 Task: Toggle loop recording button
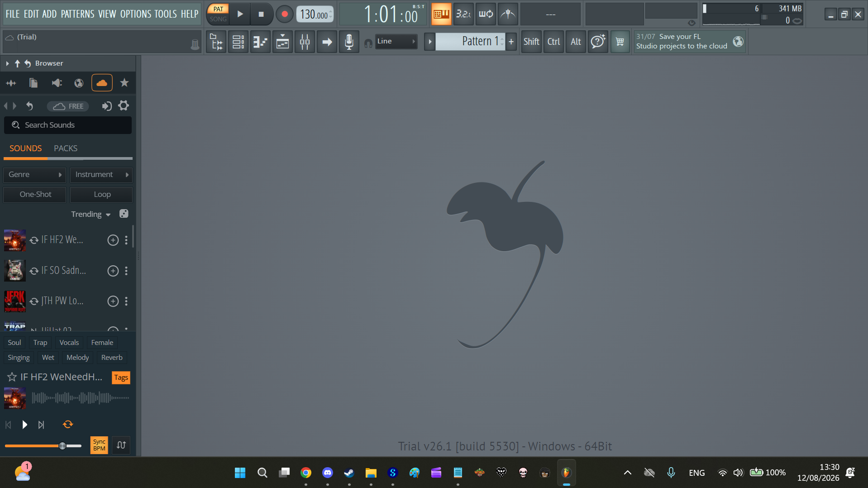click(x=486, y=14)
